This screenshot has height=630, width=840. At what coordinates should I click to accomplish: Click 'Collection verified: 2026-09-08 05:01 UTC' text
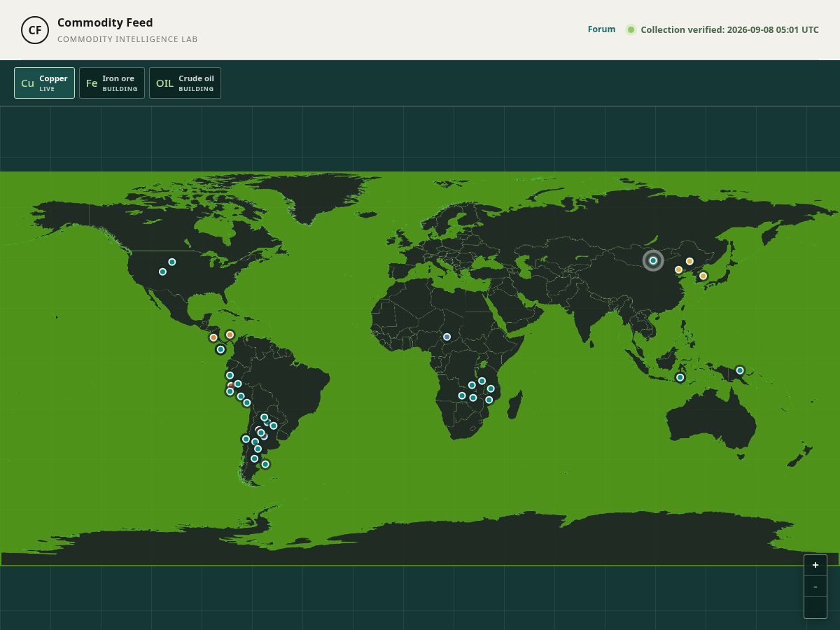point(729,29)
